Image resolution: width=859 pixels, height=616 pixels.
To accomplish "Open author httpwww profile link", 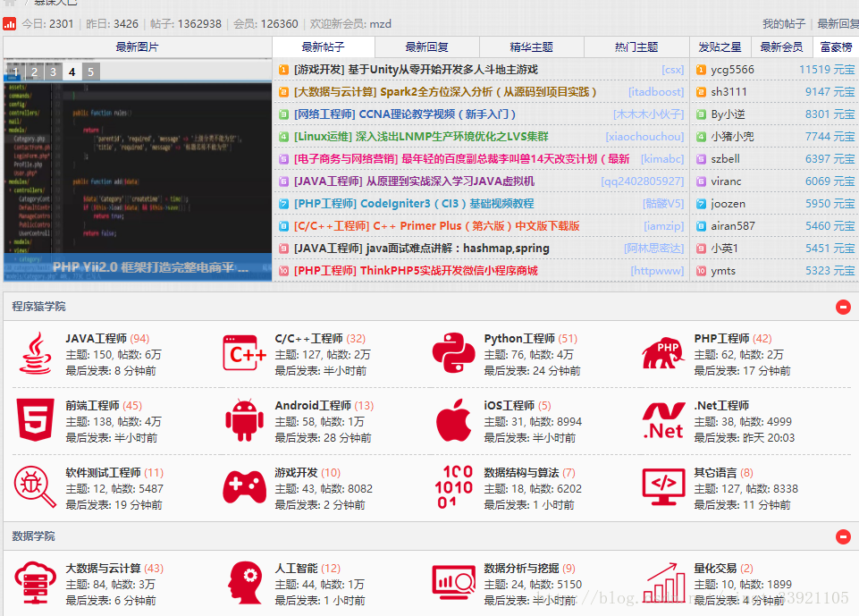I will (657, 271).
